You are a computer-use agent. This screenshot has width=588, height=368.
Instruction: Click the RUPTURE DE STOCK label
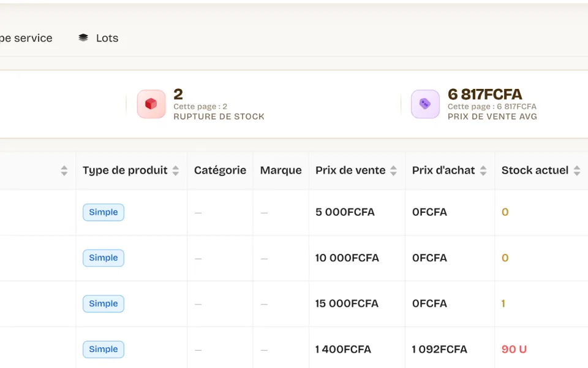[x=219, y=117]
